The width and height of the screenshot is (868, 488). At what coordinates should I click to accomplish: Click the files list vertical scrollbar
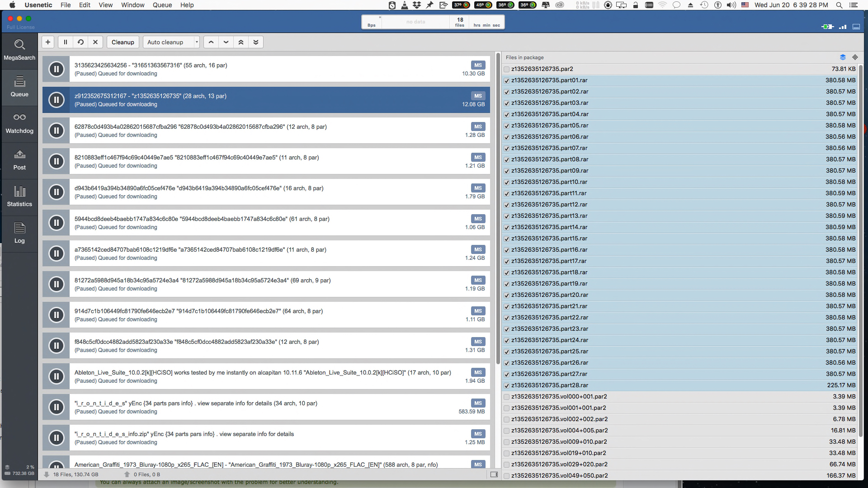(x=861, y=251)
